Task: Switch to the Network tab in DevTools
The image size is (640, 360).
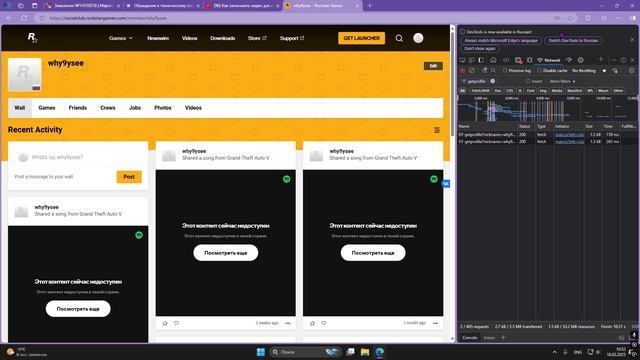Action: coord(549,60)
